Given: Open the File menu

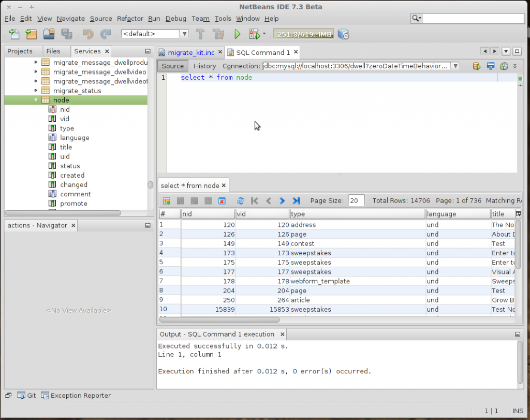Looking at the screenshot, I should [x=10, y=19].
